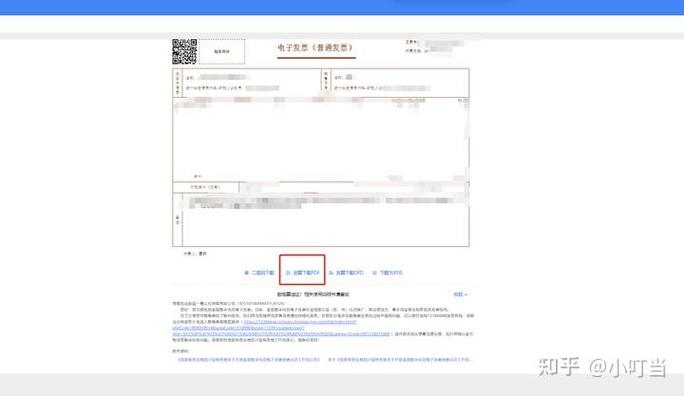The image size is (684, 396).
Task: Click the bold message subject line below downloads
Action: click(x=313, y=294)
